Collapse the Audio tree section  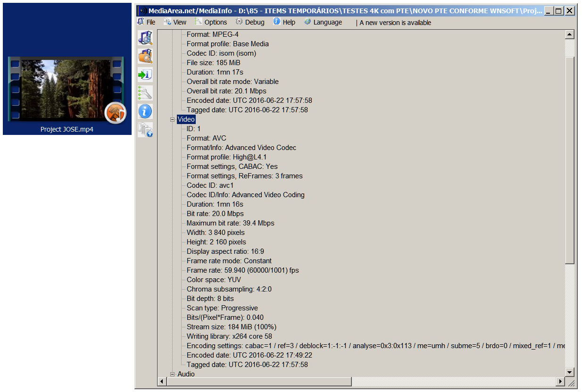[173, 375]
